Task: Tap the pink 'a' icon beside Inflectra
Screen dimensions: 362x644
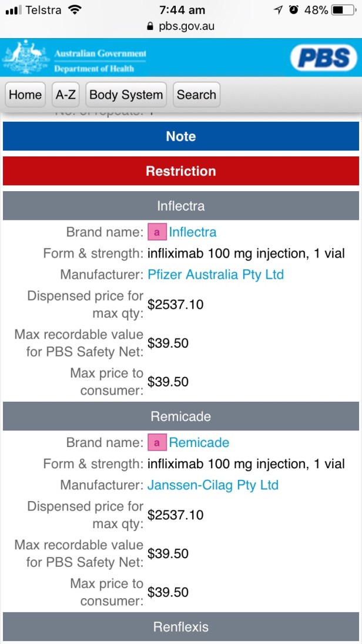Action: coord(157,232)
